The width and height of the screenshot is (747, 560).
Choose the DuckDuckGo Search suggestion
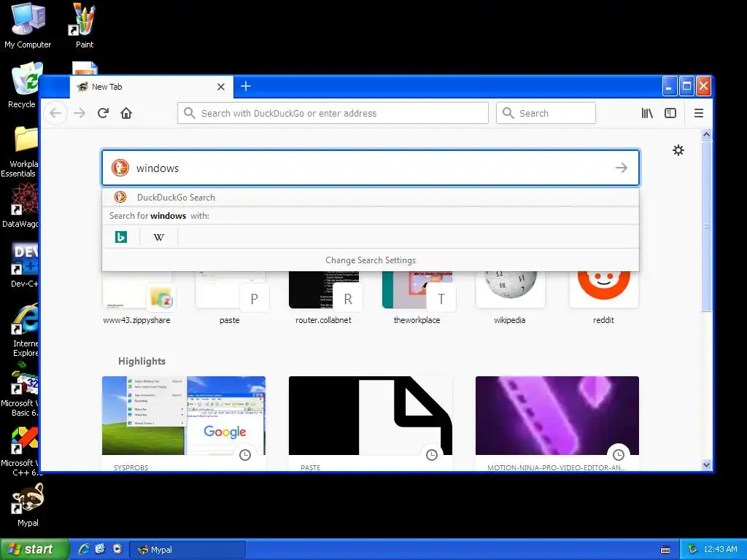coord(370,197)
